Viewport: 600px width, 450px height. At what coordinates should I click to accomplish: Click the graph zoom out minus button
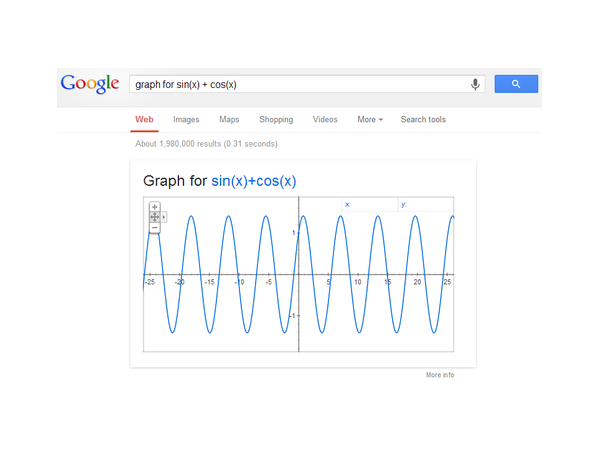click(155, 228)
